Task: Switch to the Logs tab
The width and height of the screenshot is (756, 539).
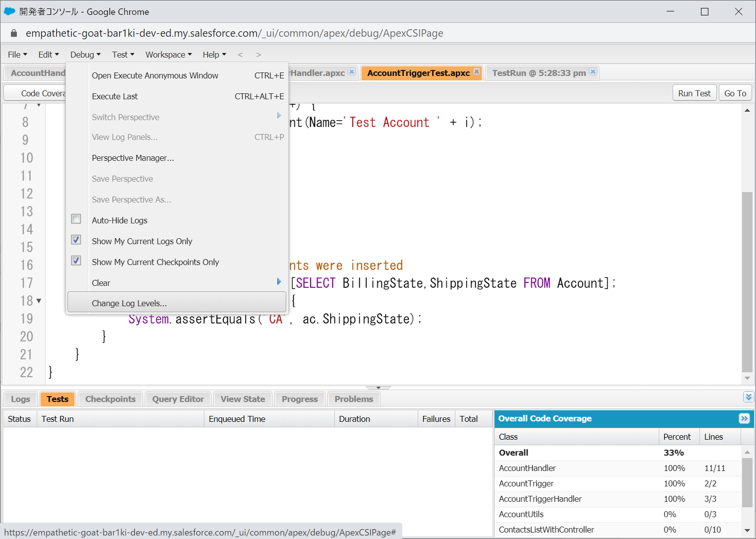Action: (x=20, y=399)
